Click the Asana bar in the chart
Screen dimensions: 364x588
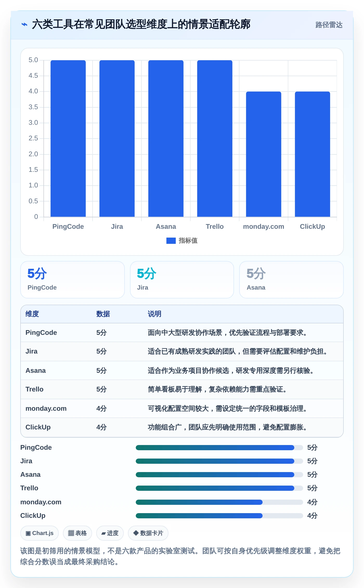coord(166,139)
